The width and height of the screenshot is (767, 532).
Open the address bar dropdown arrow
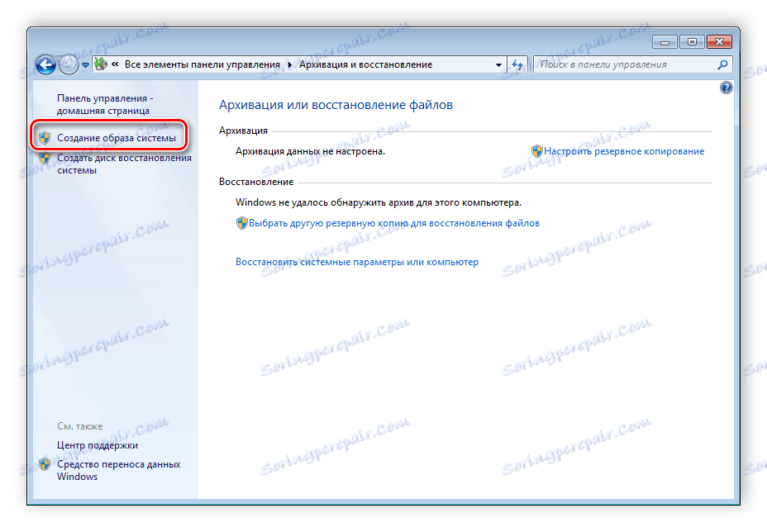coord(498,64)
